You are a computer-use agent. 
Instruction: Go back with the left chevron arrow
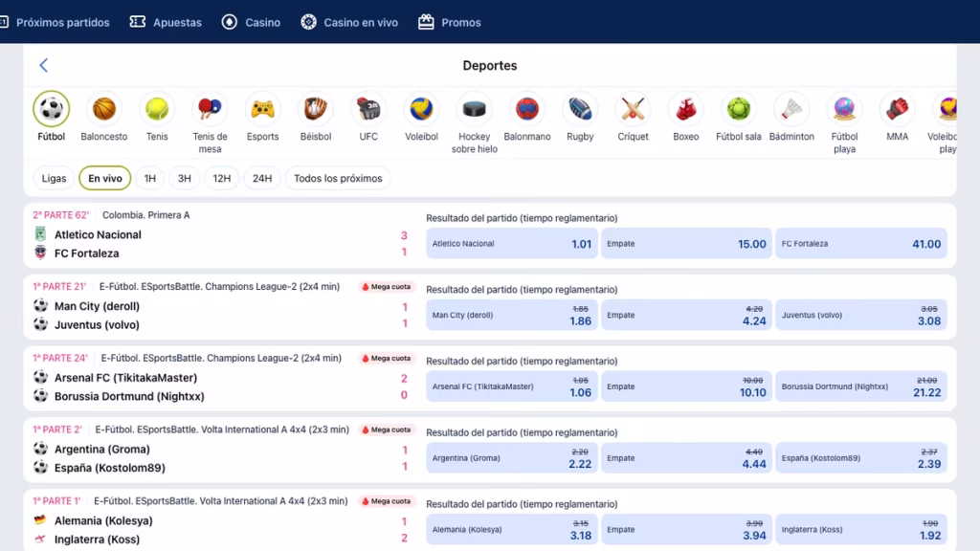pos(44,65)
